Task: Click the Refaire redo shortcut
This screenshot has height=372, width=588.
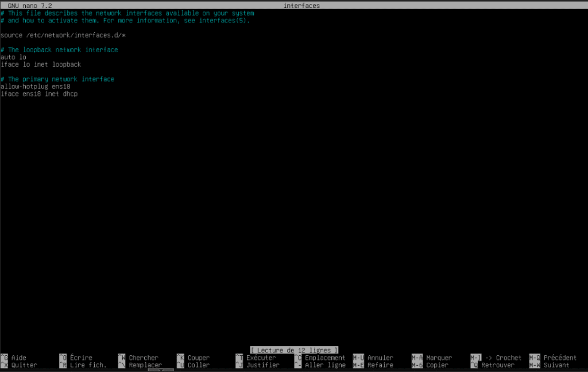Action: (380, 365)
